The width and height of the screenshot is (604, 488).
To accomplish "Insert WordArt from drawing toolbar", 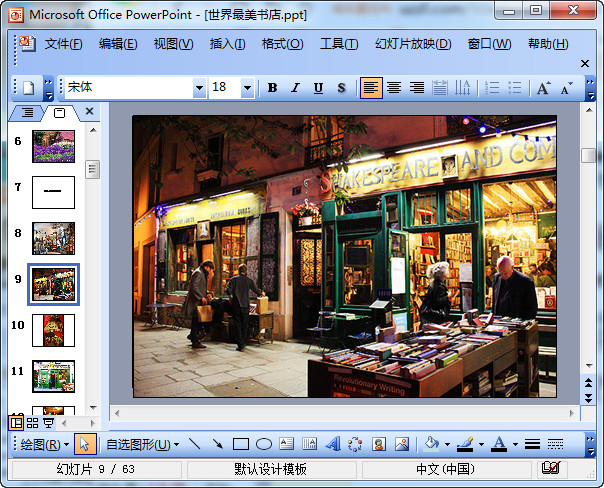I will click(x=333, y=444).
